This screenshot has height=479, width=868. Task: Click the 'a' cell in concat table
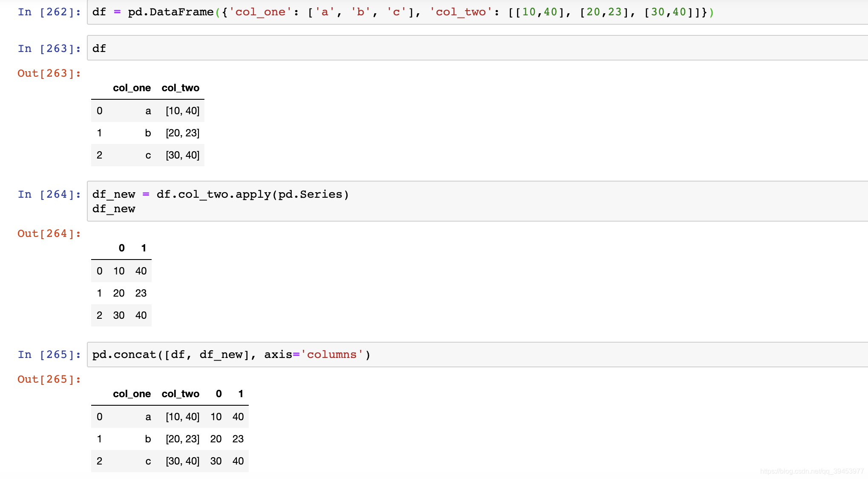tap(148, 417)
